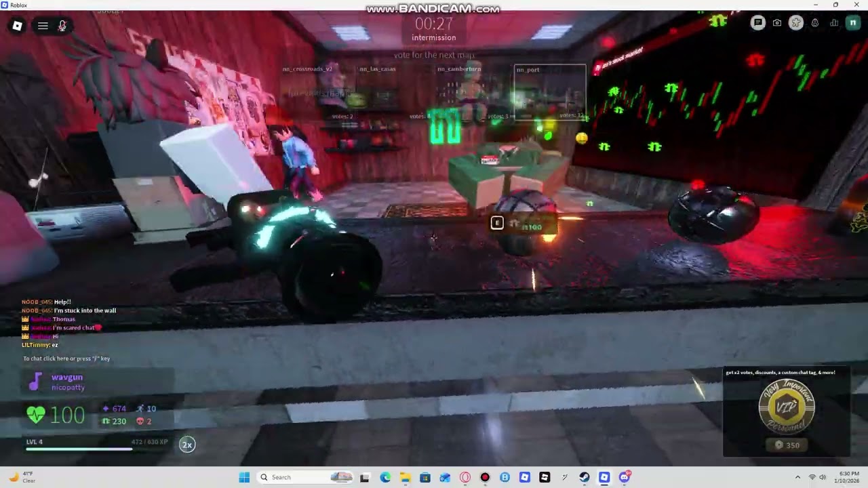This screenshot has width=868, height=488.
Task: Expand the system tray hidden icons chevron
Action: pyautogui.click(x=797, y=477)
